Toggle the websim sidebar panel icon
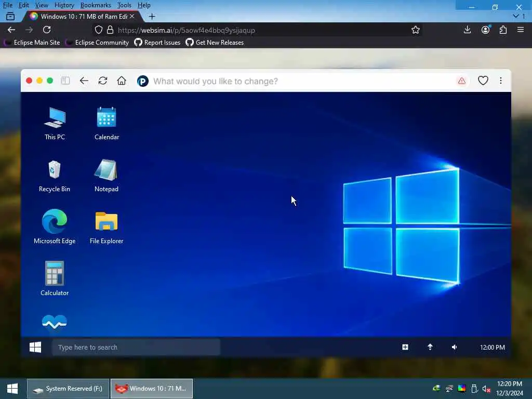 65,81
